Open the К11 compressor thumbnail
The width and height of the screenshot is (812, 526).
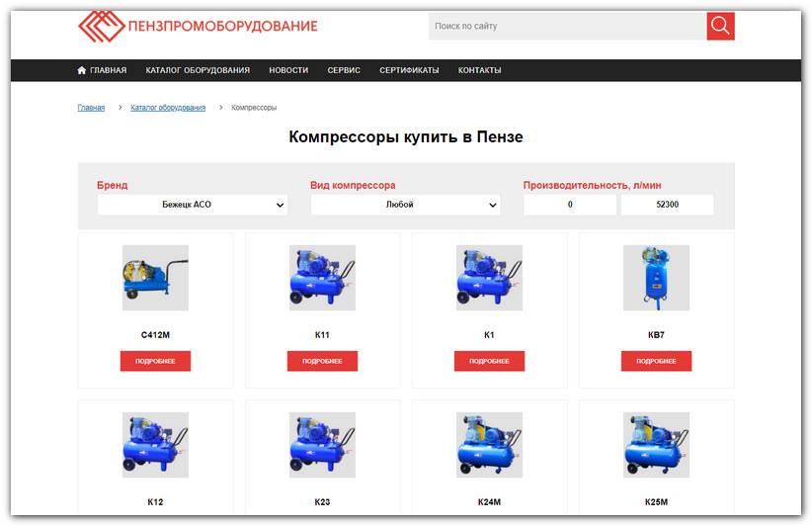point(322,278)
